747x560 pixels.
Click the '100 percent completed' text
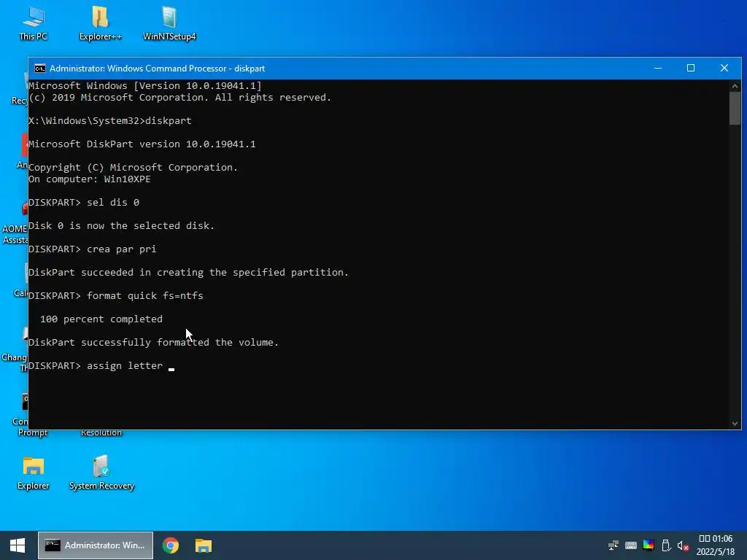coord(101,319)
